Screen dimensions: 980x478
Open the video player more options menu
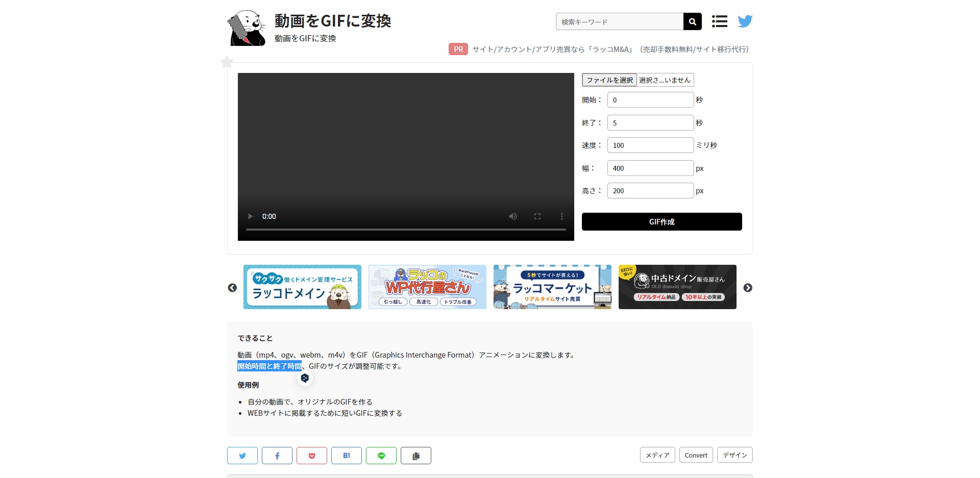click(x=561, y=216)
